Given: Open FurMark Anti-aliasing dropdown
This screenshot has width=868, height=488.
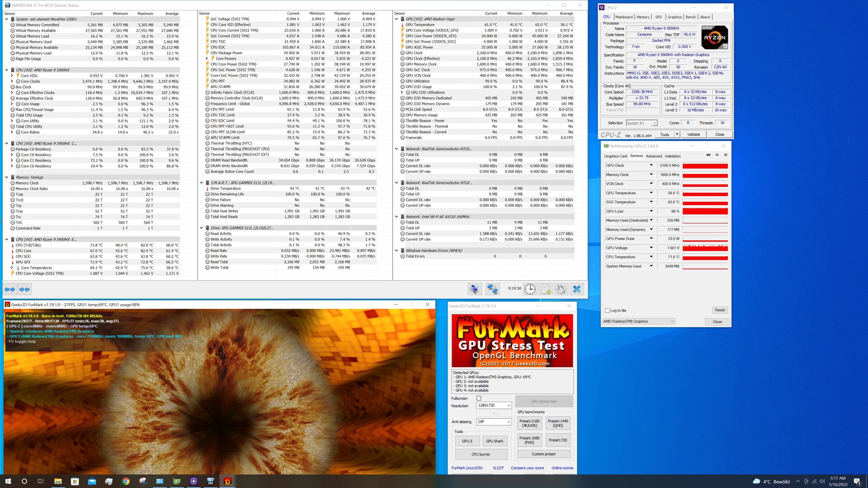Looking at the screenshot, I should click(x=494, y=422).
